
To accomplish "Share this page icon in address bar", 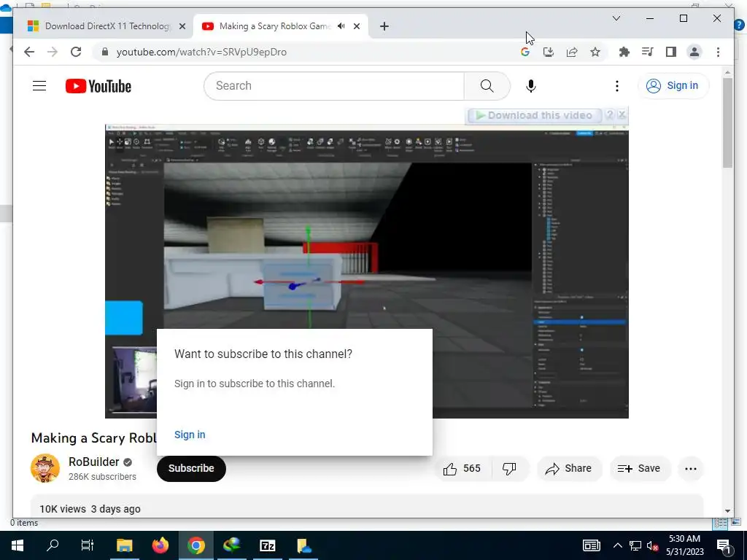I will pyautogui.click(x=572, y=52).
